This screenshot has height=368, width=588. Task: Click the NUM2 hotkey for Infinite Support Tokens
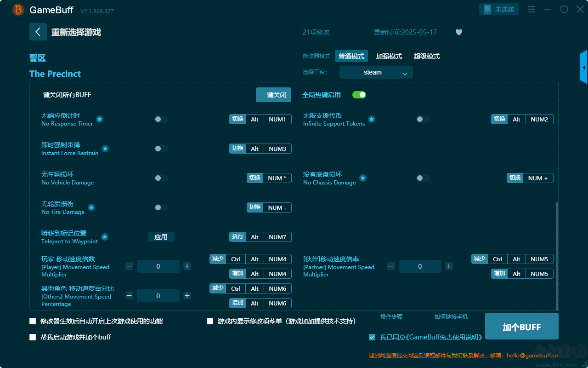[539, 119]
